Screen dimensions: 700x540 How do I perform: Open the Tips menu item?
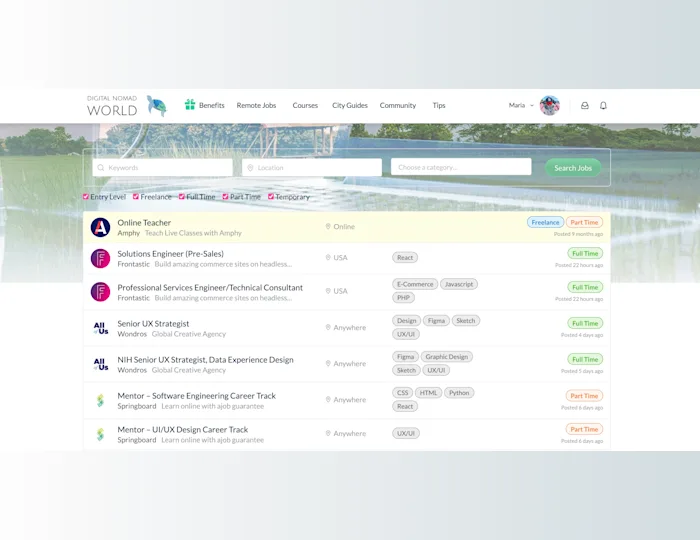click(x=439, y=105)
